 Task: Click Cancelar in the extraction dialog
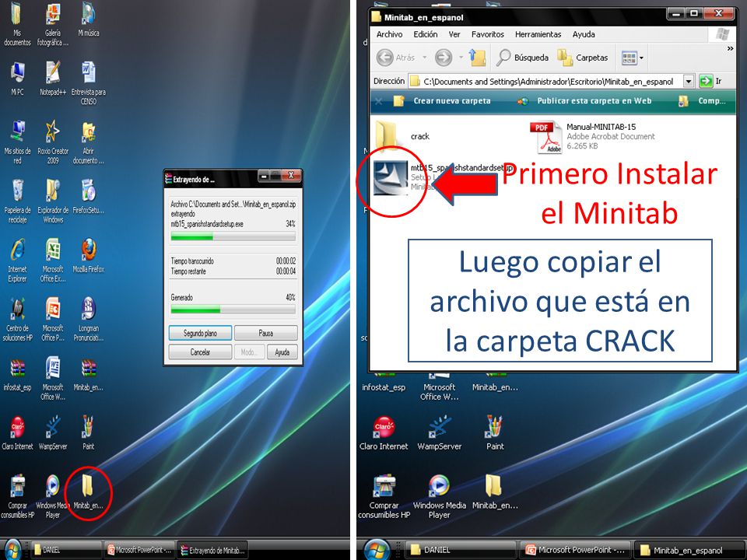pyautogui.click(x=200, y=352)
